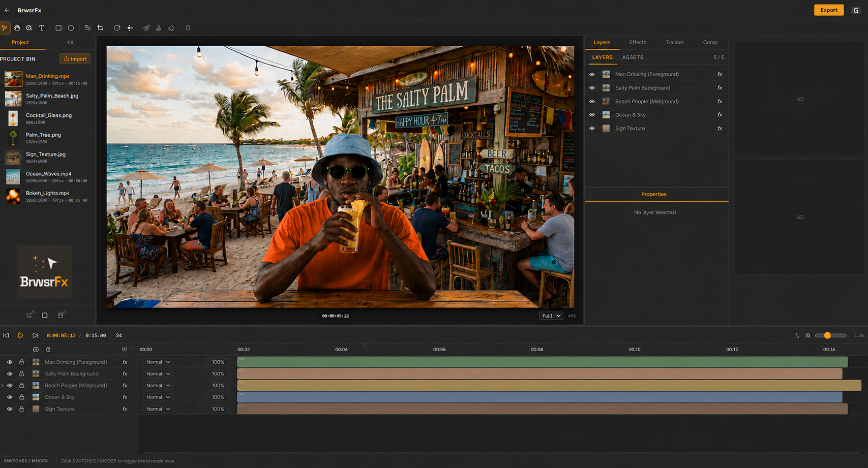Select the Rectangle shape tool
This screenshot has width=868, height=468.
pos(58,28)
